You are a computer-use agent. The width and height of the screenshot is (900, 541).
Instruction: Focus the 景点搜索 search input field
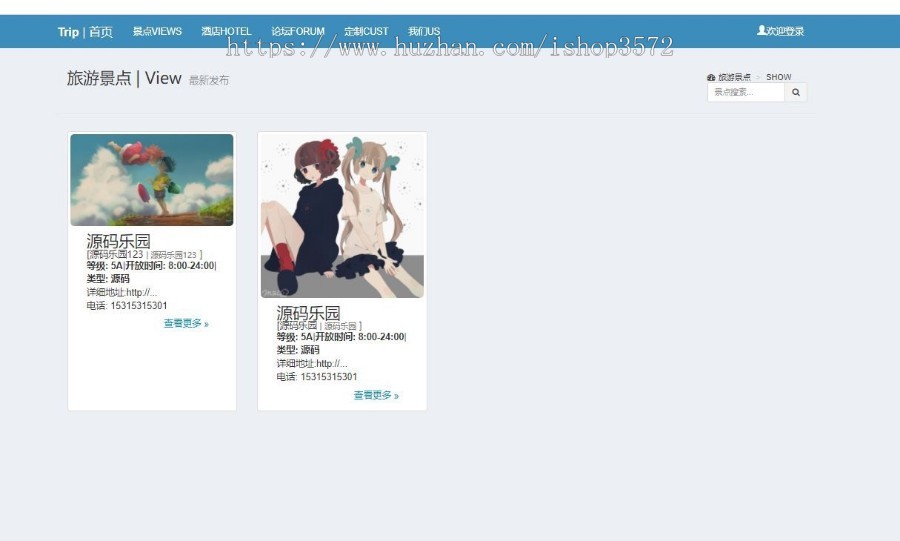(746, 92)
